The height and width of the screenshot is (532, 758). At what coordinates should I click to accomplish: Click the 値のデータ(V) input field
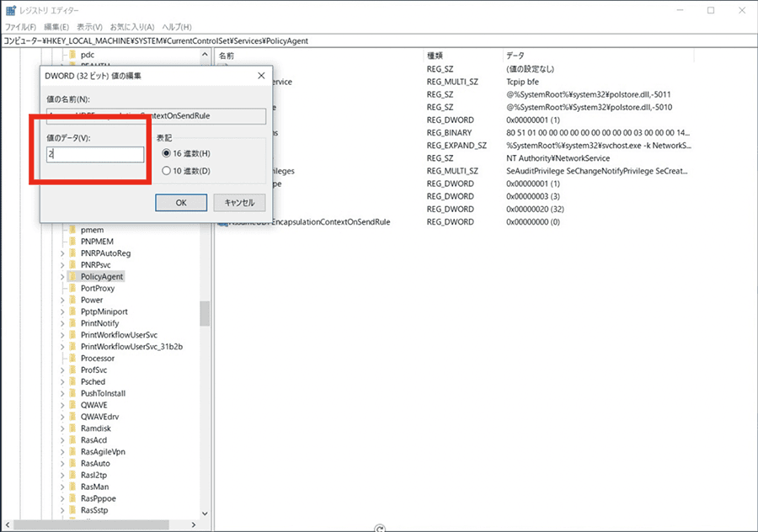point(95,154)
